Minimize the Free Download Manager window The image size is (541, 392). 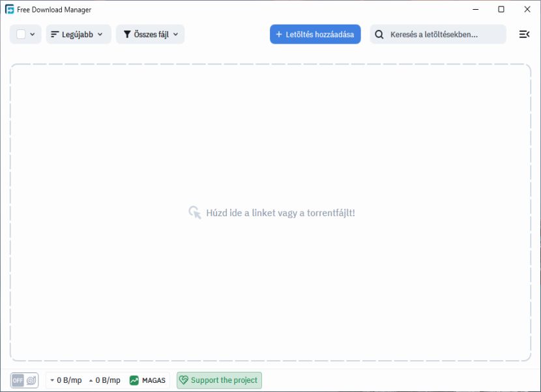(x=475, y=9)
